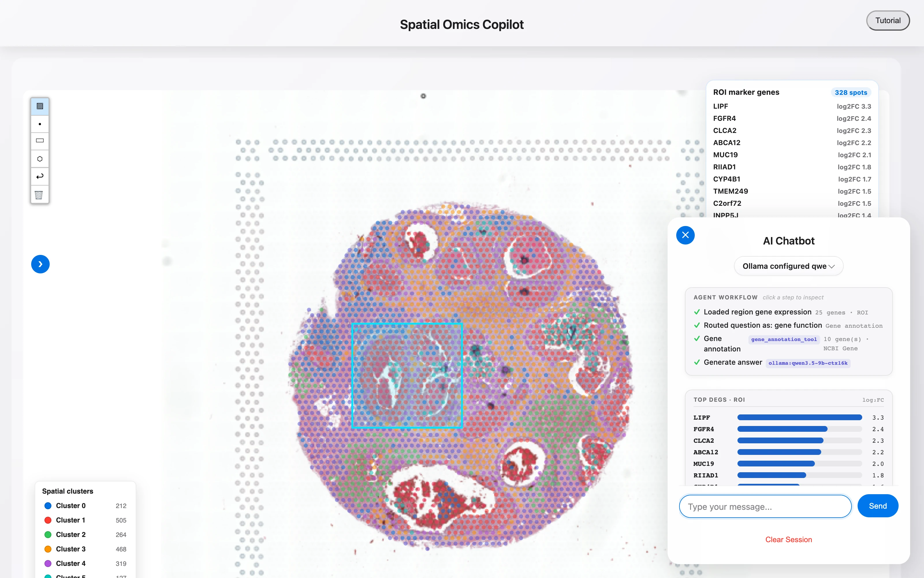Click the ollama:qwen3.5-9b-ctx16k model tag
Viewport: 924px width, 578px height.
pyautogui.click(x=808, y=363)
